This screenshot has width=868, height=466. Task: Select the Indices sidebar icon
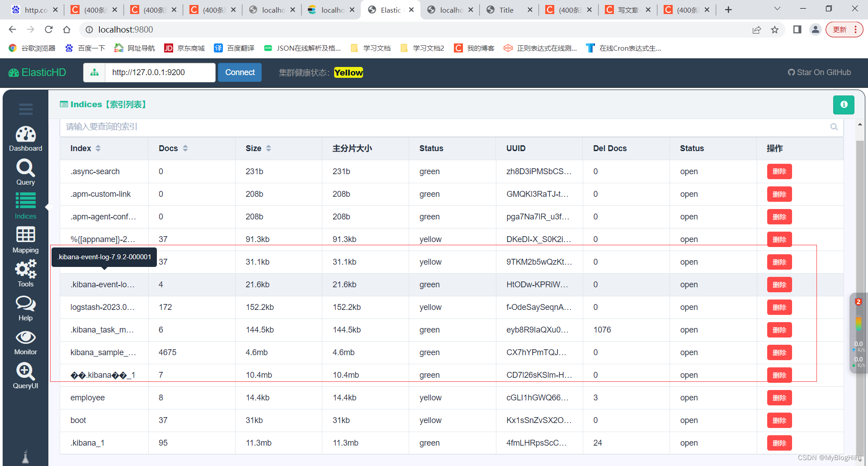point(25,206)
